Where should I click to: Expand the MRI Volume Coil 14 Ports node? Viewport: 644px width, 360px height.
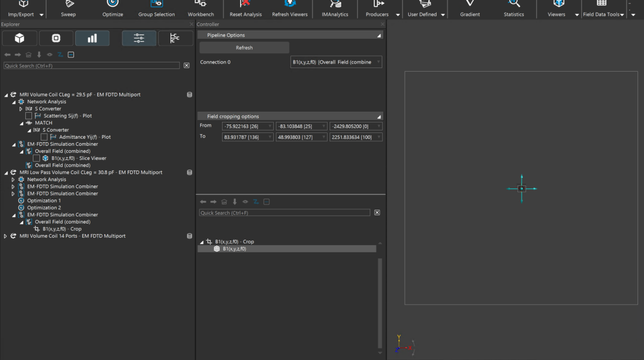[6, 236]
